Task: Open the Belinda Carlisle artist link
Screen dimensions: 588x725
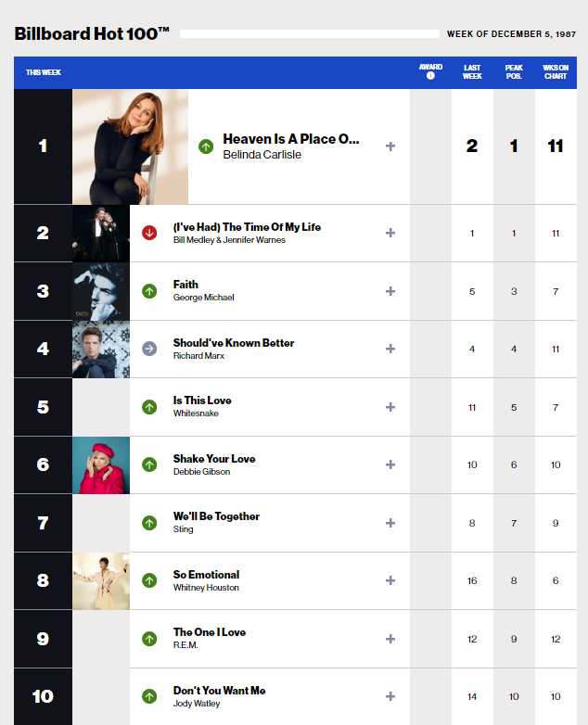Action: pos(262,155)
